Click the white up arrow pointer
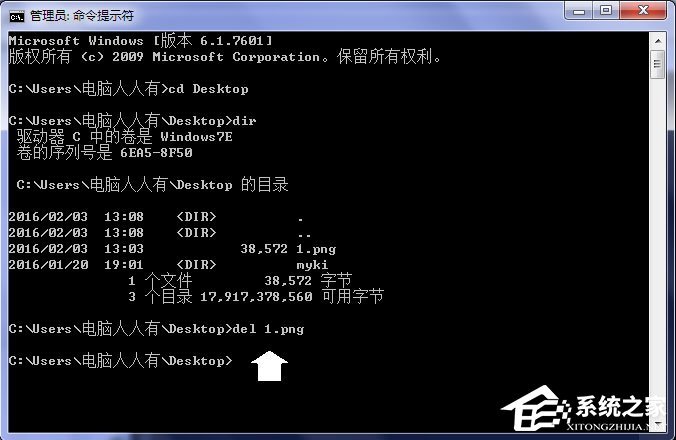This screenshot has height=440, width=676. pos(269,366)
